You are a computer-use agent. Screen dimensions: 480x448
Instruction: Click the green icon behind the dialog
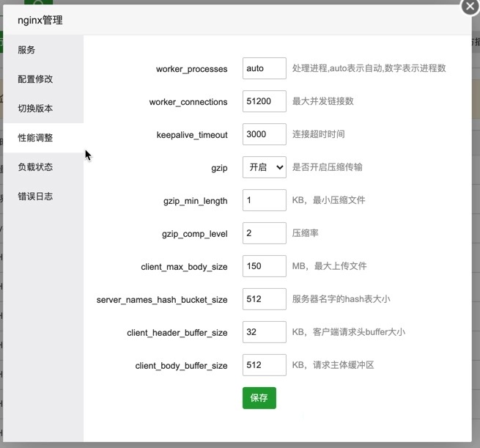click(x=39, y=3)
